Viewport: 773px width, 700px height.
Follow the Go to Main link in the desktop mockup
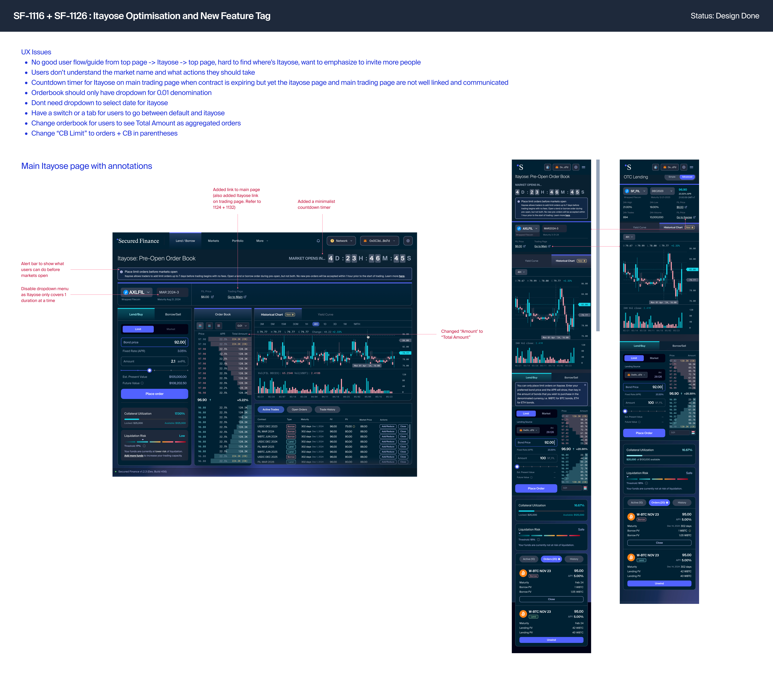tap(235, 297)
